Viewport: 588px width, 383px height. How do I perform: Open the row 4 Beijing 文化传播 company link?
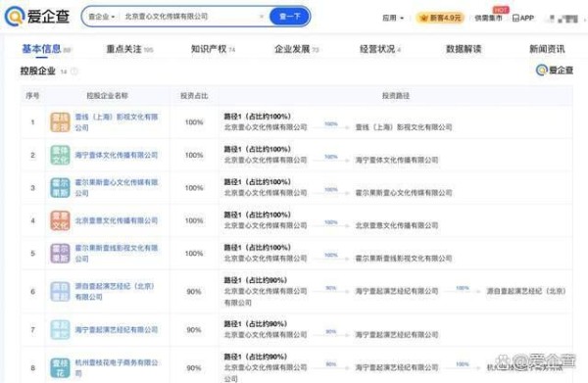(117, 220)
